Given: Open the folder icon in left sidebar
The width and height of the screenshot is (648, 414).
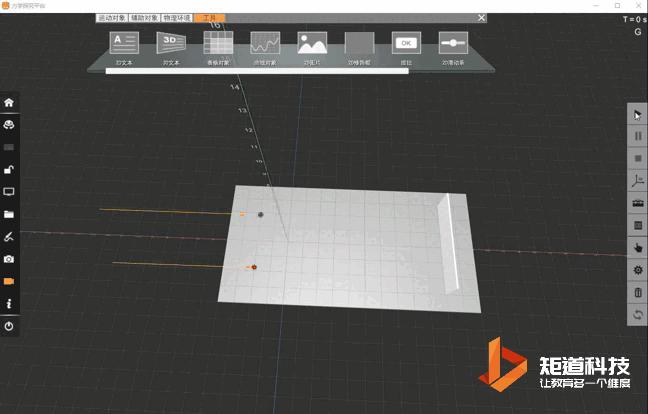Looking at the screenshot, I should tap(9, 214).
